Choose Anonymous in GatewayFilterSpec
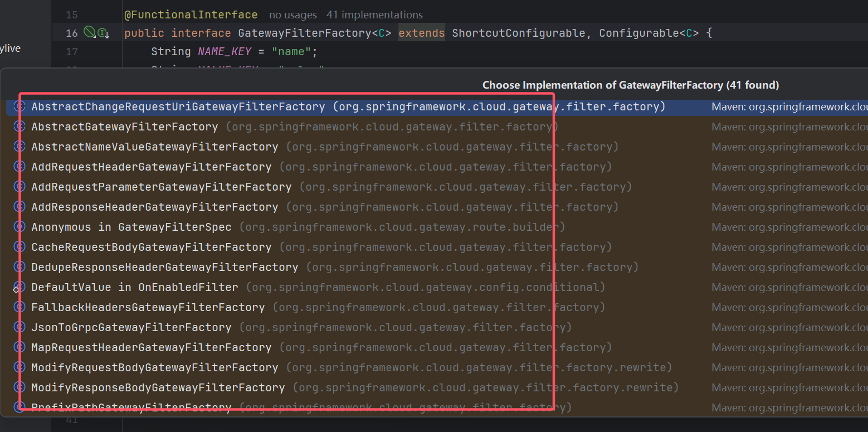 tap(437, 227)
